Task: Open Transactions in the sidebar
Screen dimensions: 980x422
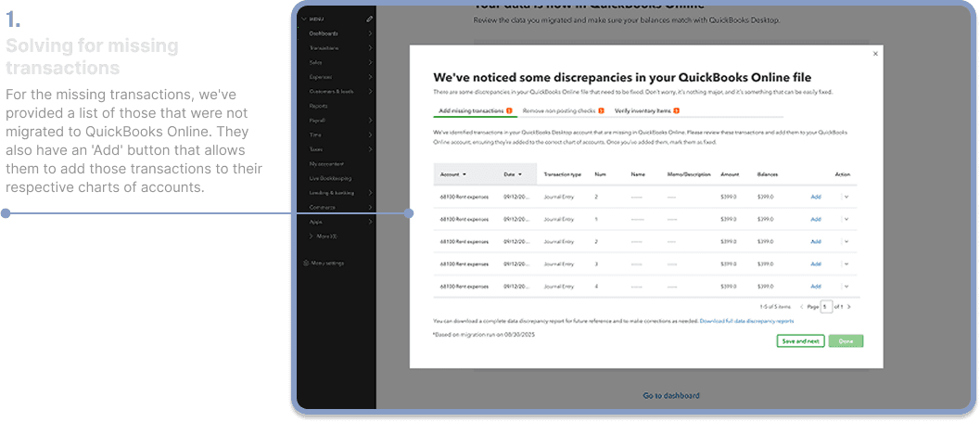Action: (325, 47)
